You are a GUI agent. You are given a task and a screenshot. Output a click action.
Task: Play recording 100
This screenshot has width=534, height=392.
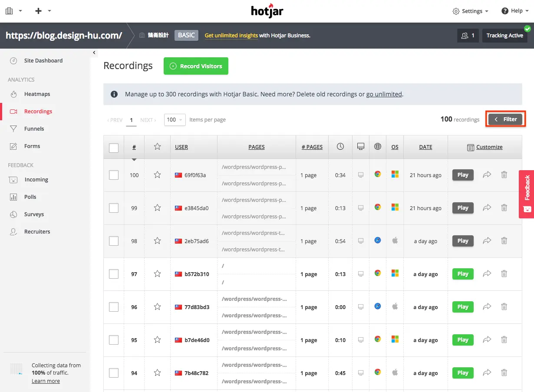click(463, 175)
